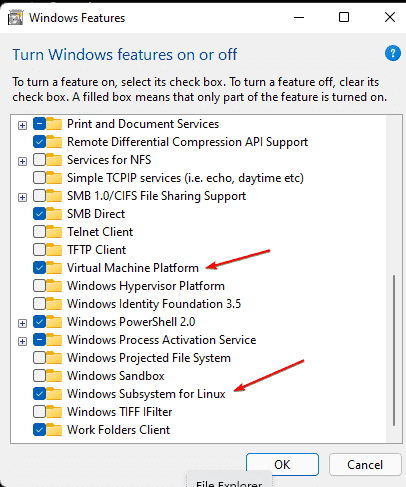Image resolution: width=406 pixels, height=487 pixels.
Task: Click the Work Folders Client folder icon
Action: [x=54, y=430]
